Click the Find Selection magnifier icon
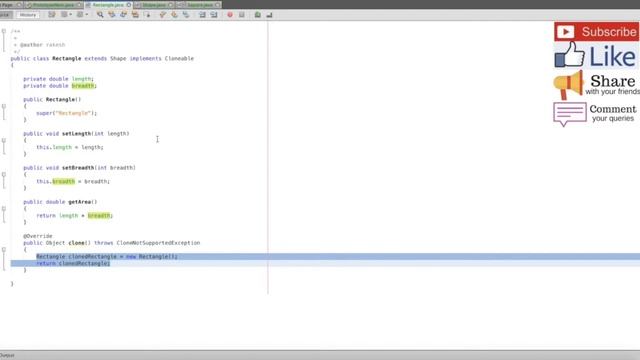The height and width of the screenshot is (360, 640). point(100,15)
